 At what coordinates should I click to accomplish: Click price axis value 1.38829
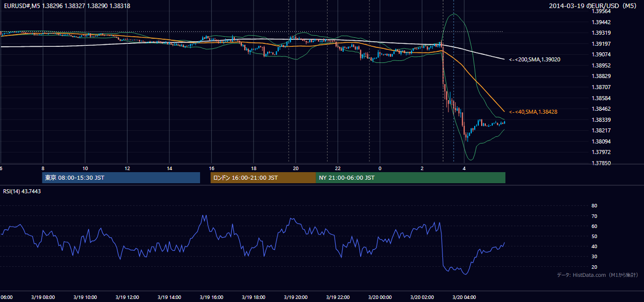pos(601,76)
